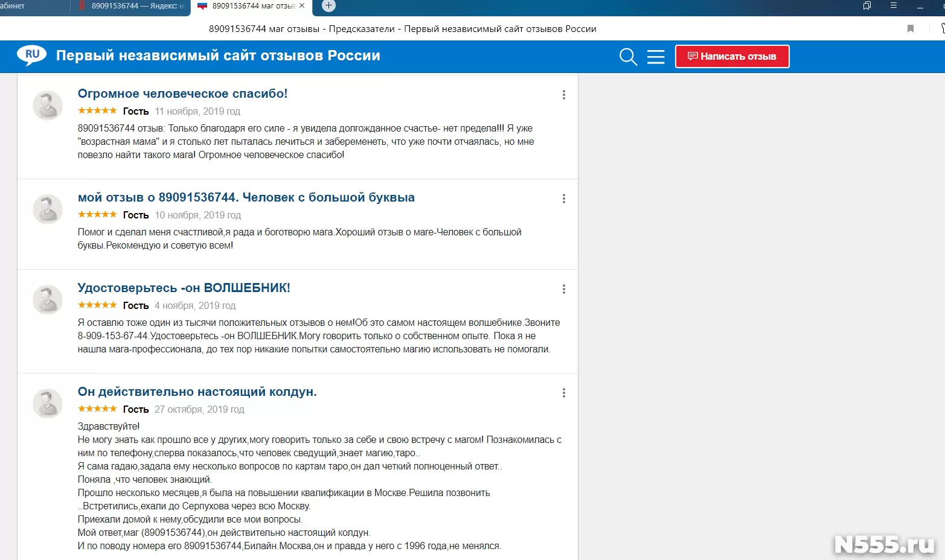Click the line starting Здравствуйте!

109,426
